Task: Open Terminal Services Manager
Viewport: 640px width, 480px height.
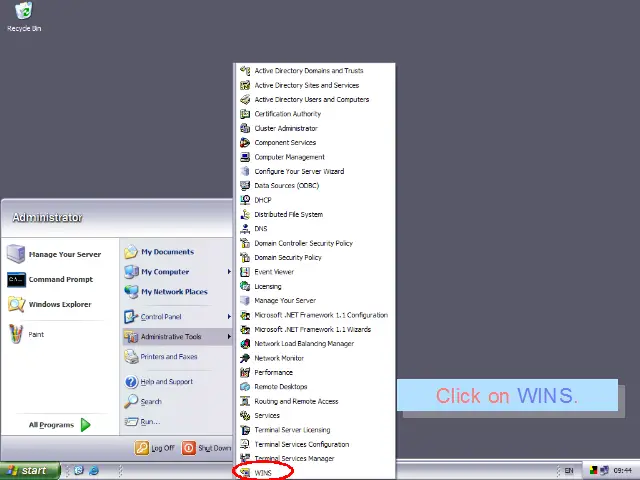Action: 314,458
